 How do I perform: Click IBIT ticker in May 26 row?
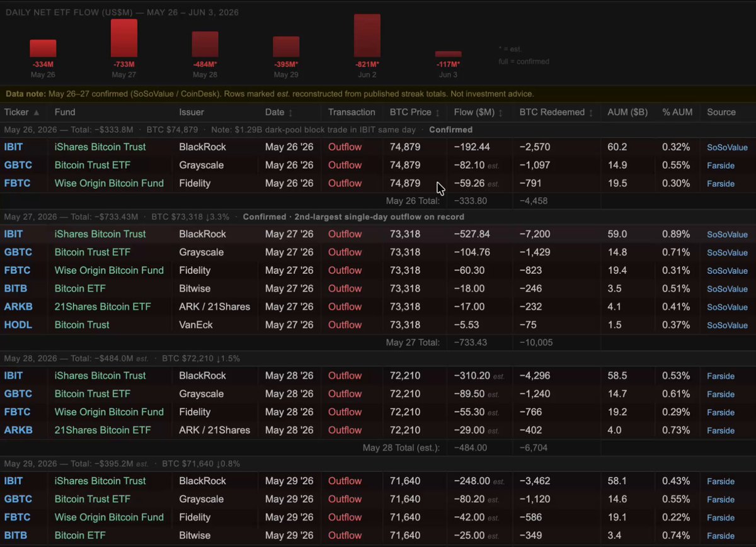point(14,147)
